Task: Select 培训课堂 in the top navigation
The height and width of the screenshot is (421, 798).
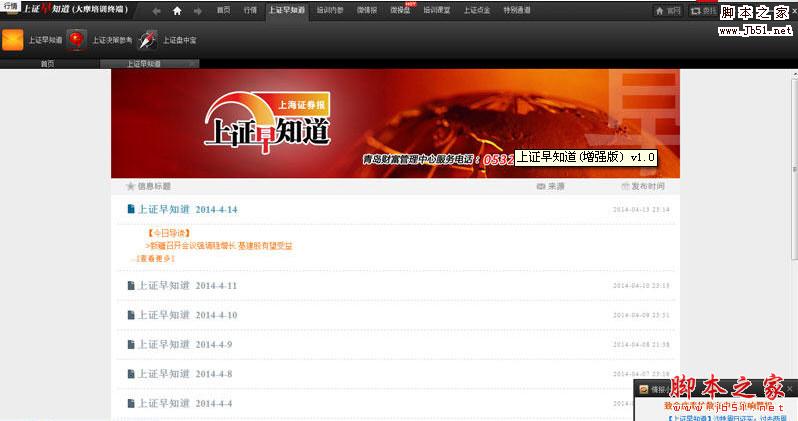Action: pyautogui.click(x=437, y=10)
